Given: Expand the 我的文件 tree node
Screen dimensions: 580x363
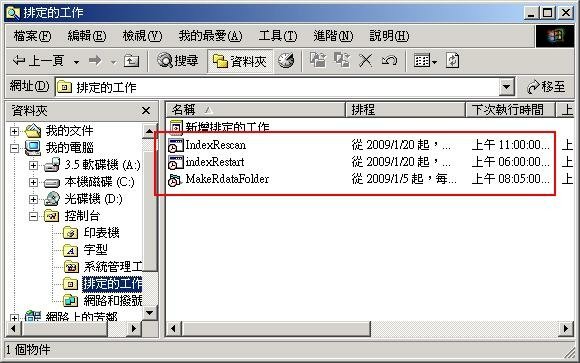Looking at the screenshot, I should coord(14,131).
